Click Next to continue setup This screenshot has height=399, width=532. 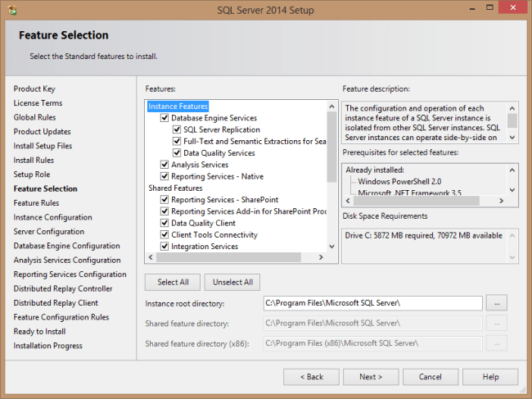(371, 377)
